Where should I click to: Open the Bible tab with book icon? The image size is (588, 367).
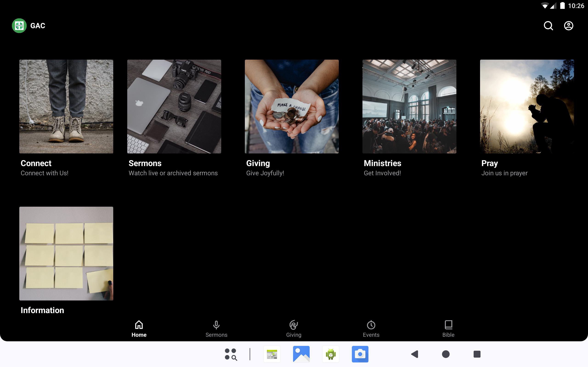[448, 329]
